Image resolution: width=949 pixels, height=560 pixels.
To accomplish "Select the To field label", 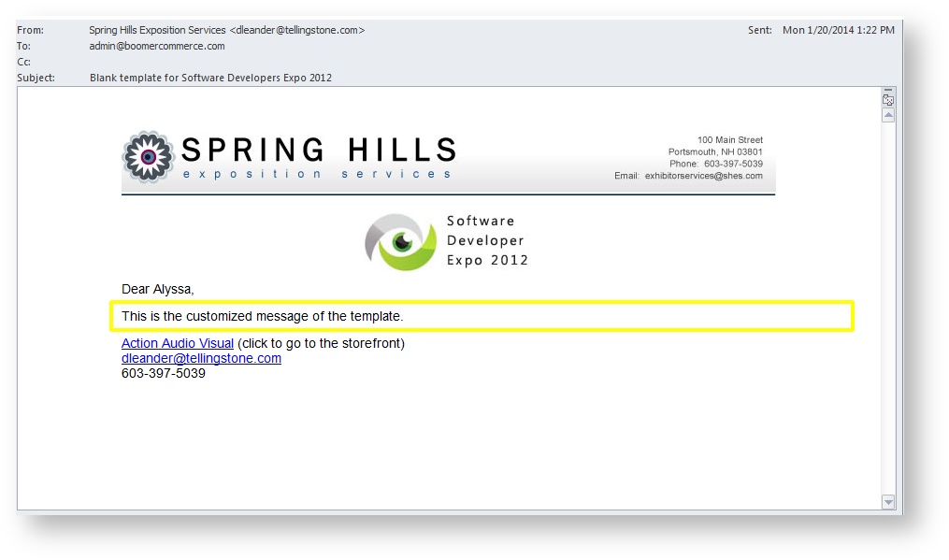I will [24, 45].
